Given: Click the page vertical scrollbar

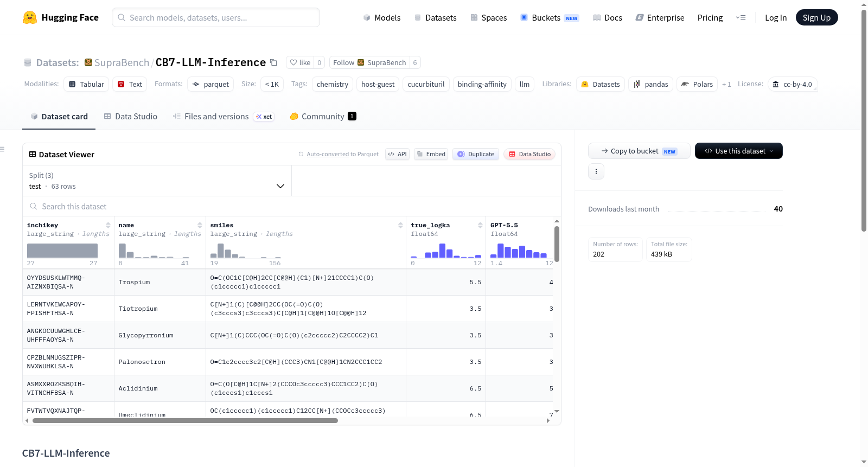Looking at the screenshot, I should 864,119.
